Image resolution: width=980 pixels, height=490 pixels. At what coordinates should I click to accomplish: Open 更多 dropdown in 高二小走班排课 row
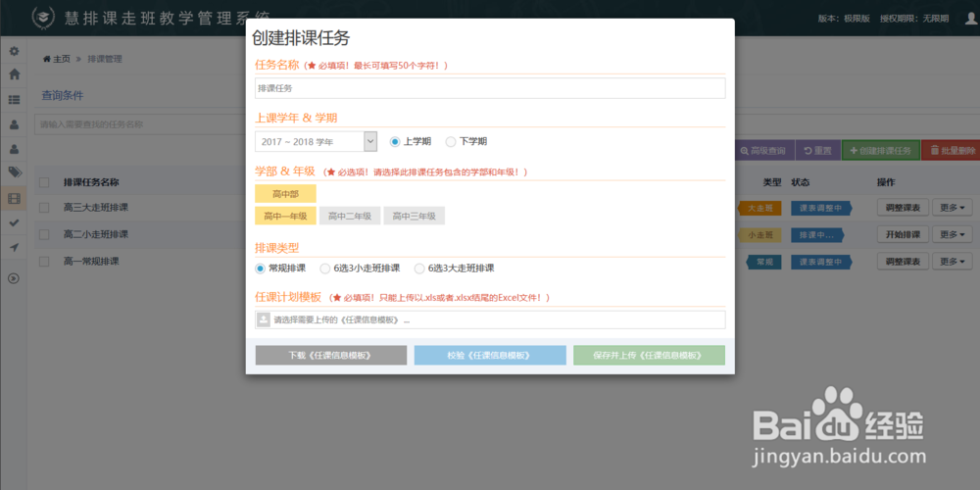[952, 235]
